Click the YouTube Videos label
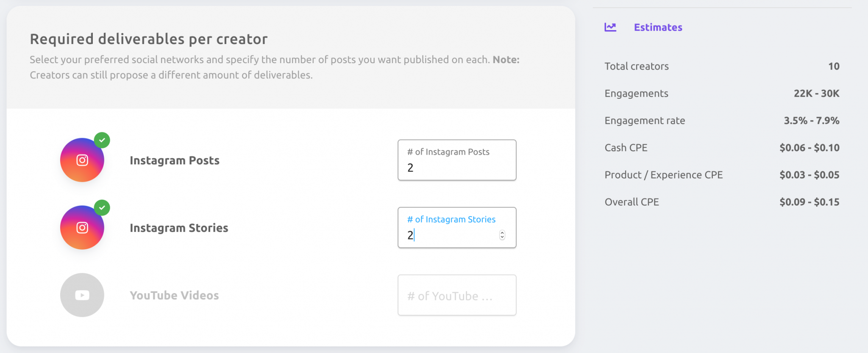Viewport: 868px width, 353px height. [174, 295]
